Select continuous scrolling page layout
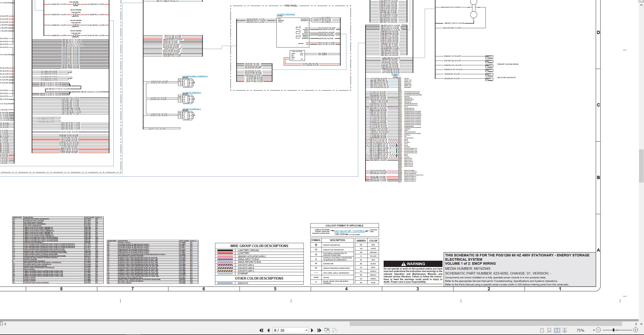Viewport: 644px width, 335px height. pyautogui.click(x=549, y=330)
